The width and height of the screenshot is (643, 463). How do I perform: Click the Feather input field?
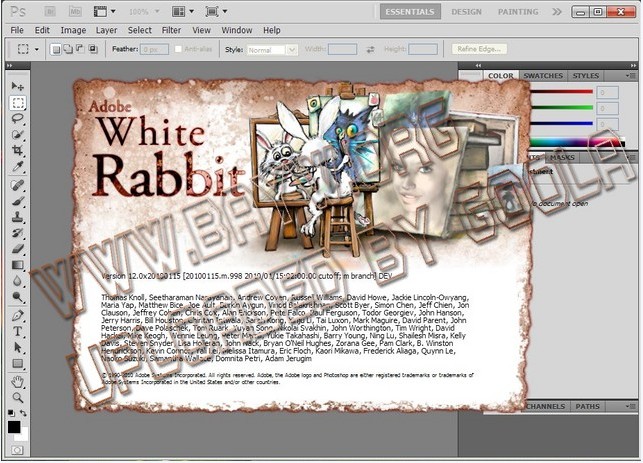154,49
